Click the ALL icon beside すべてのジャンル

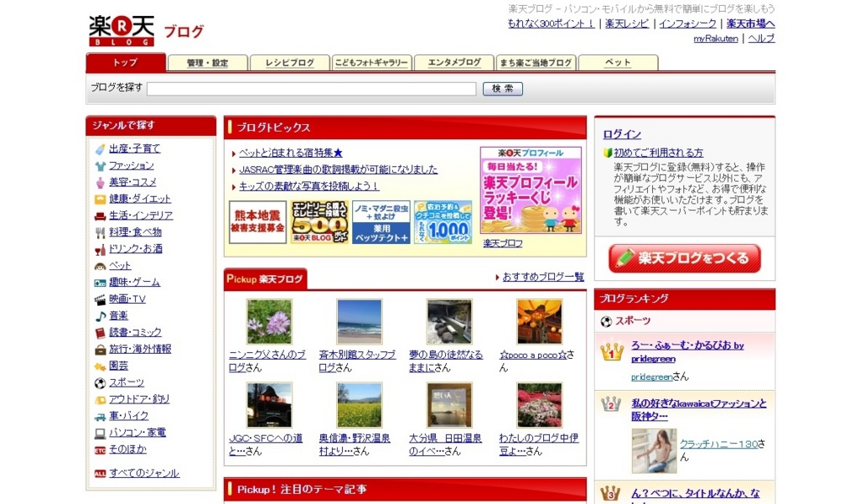(100, 473)
